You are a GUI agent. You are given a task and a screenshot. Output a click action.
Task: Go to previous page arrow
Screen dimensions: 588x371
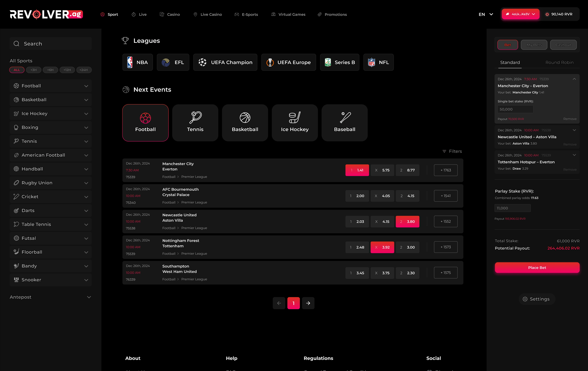coord(279,303)
